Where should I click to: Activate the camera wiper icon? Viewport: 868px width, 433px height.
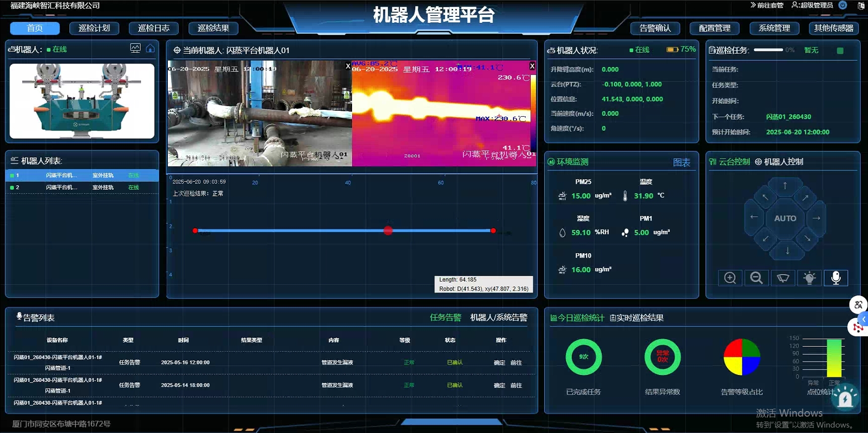pyautogui.click(x=783, y=278)
